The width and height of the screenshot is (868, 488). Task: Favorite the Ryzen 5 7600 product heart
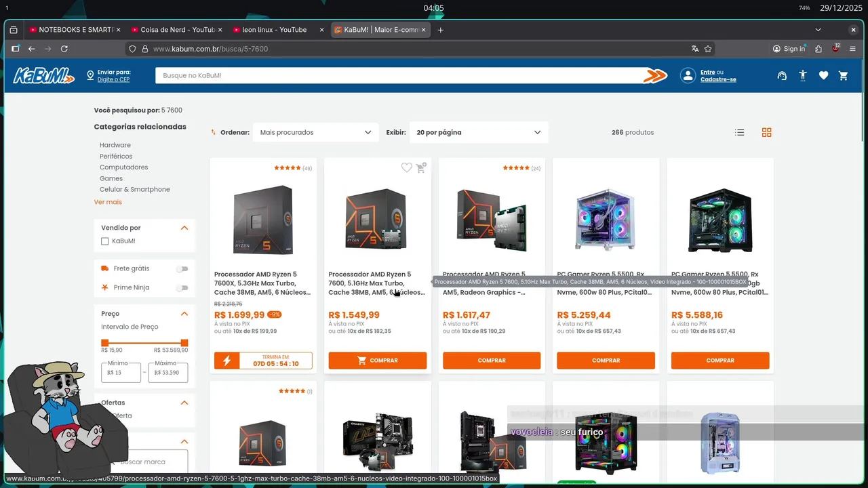point(406,167)
